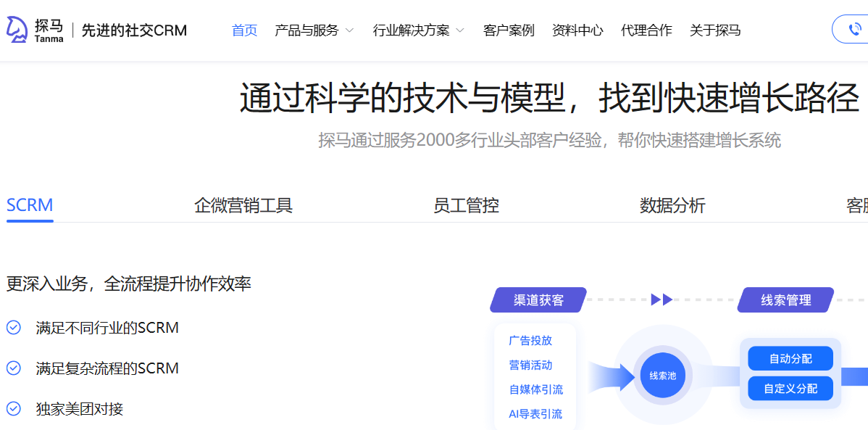Go to 资料中心 in the navigation
This screenshot has width=868, height=430.
577,30
